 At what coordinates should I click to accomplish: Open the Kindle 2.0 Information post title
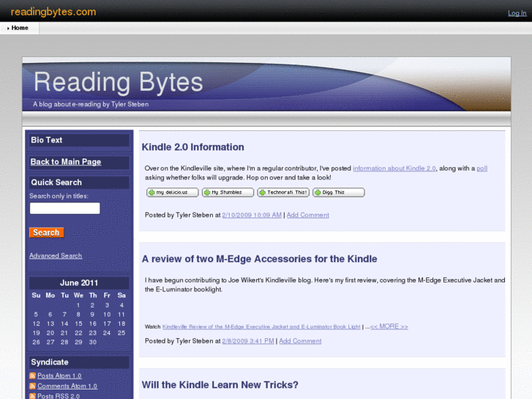coord(192,146)
